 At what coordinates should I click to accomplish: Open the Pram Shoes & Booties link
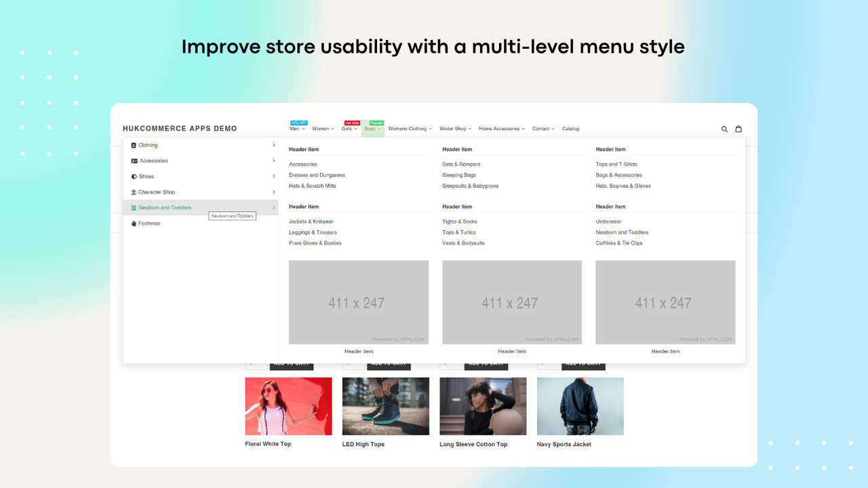(x=315, y=243)
